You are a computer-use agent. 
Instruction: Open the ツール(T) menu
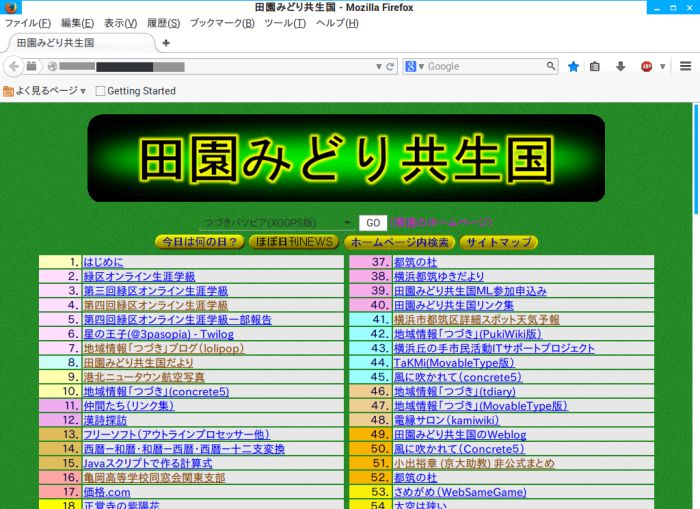pyautogui.click(x=285, y=23)
